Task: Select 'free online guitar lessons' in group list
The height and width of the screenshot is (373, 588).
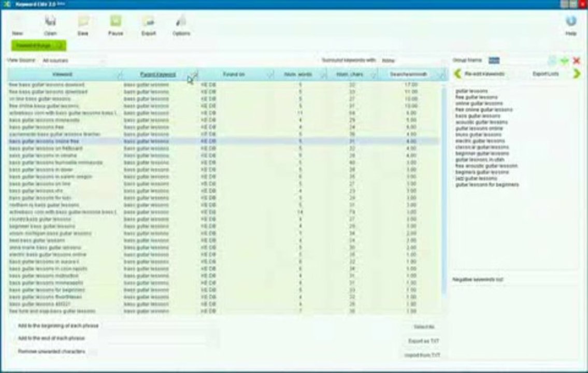Action: pyautogui.click(x=484, y=109)
